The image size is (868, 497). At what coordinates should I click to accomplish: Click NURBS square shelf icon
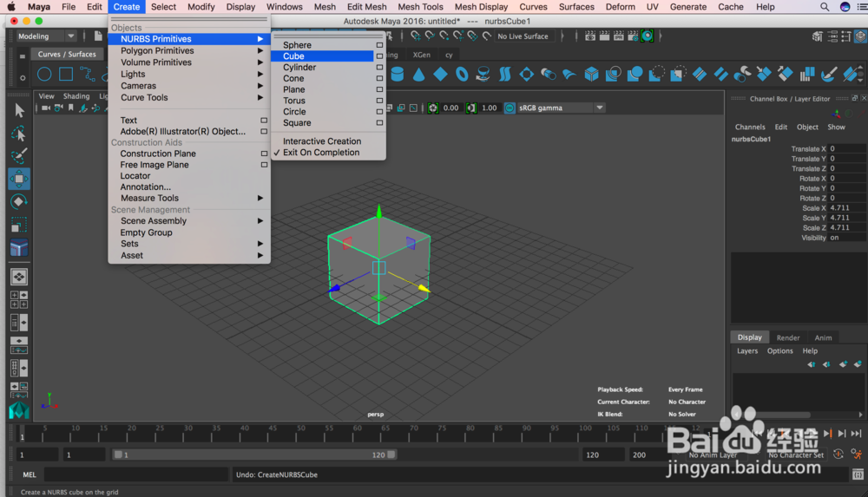tap(66, 75)
